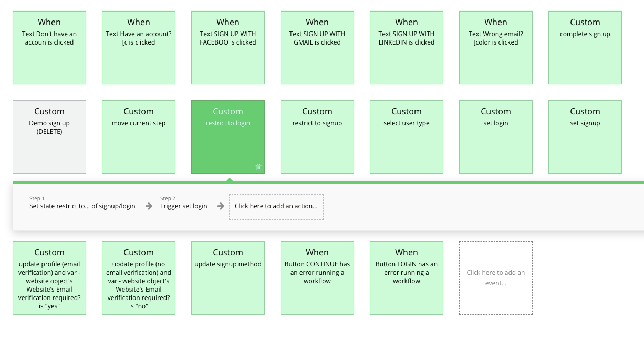Image resolution: width=644 pixels, height=342 pixels.
Task: Click here to add an action
Action: click(x=276, y=206)
